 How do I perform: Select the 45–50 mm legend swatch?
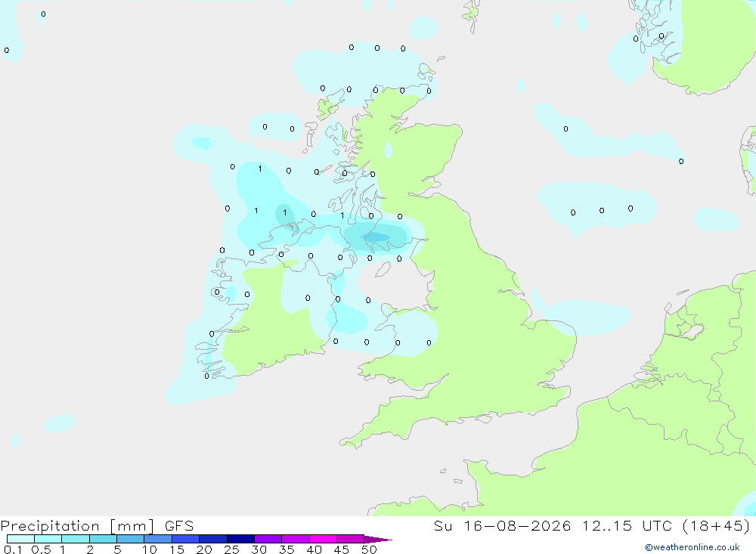click(x=351, y=539)
